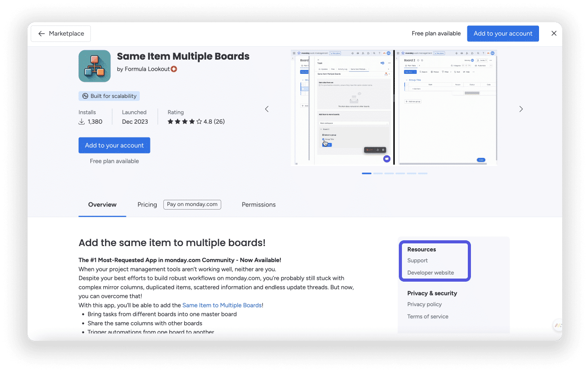Click the Free plan available text in top bar
The image size is (588, 372).
[x=436, y=33]
